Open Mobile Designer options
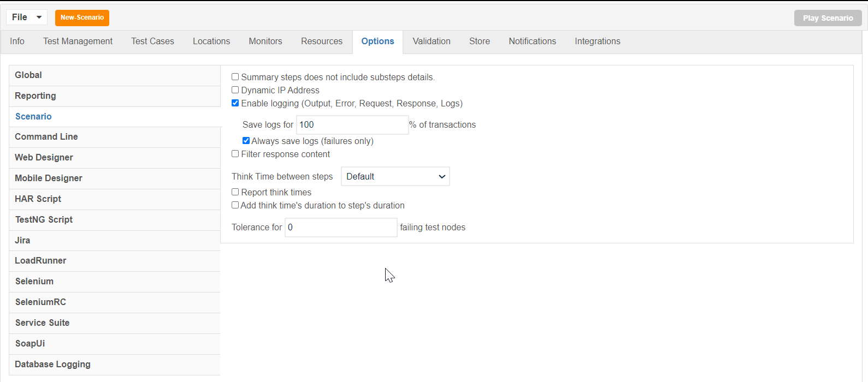 [x=115, y=178]
